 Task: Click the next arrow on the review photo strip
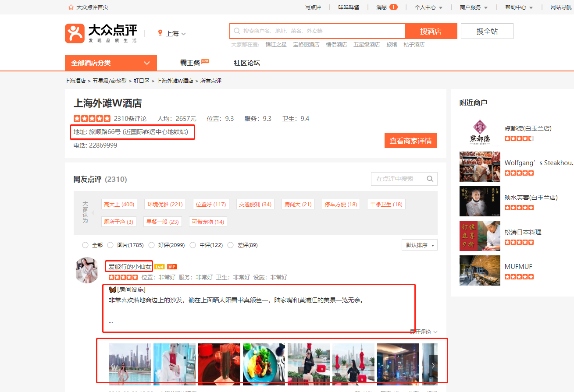click(433, 365)
